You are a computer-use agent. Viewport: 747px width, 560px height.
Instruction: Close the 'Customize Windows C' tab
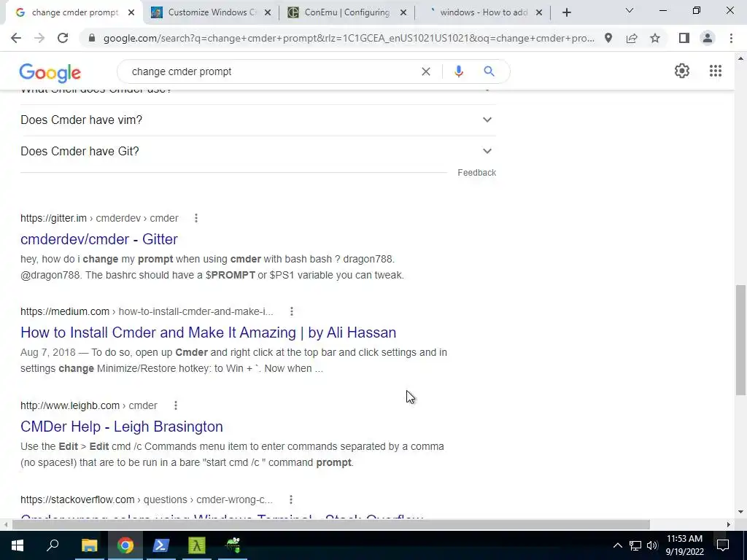pyautogui.click(x=268, y=13)
